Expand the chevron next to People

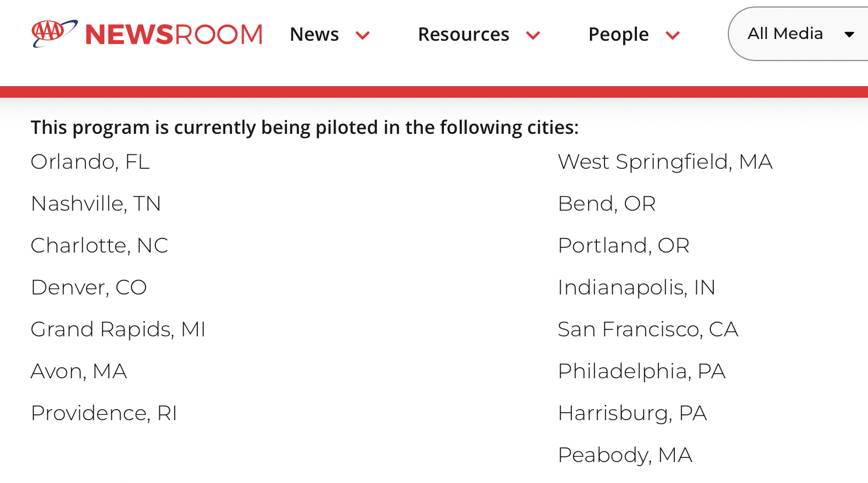pyautogui.click(x=673, y=35)
